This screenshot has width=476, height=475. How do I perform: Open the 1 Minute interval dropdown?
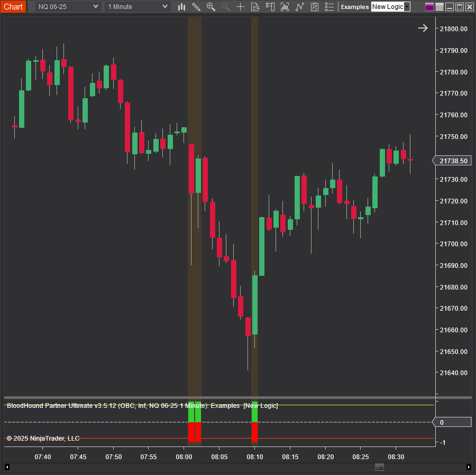pos(138,7)
